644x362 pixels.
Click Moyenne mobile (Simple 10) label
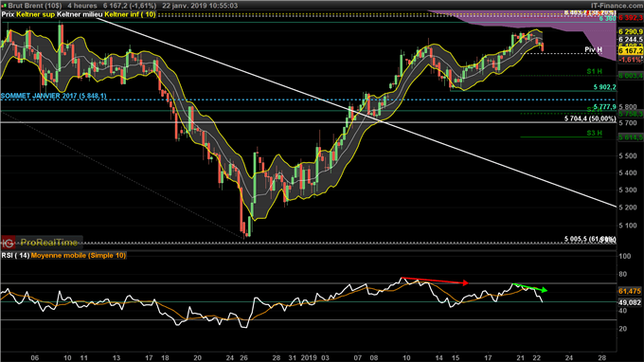pyautogui.click(x=79, y=256)
